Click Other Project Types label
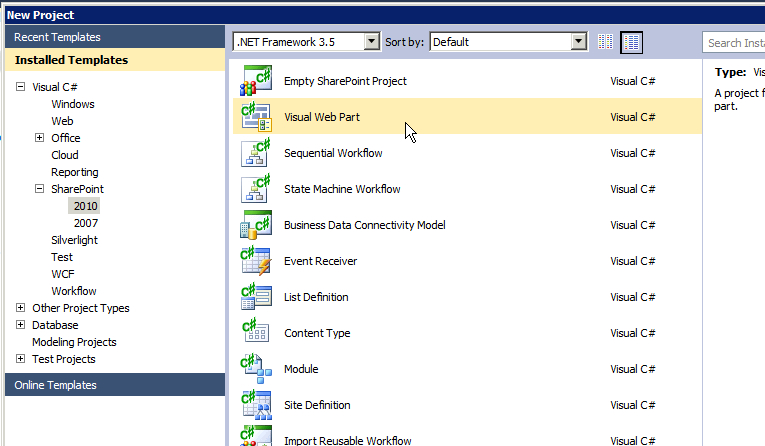The image size is (765, 446). (81, 308)
